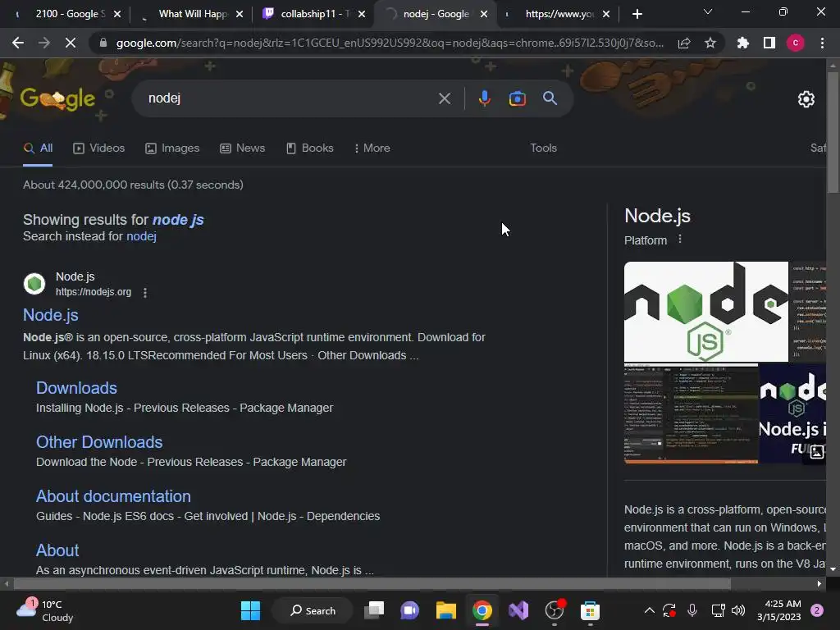The height and width of the screenshot is (630, 840).
Task: Open Microsoft Store from the taskbar
Action: (x=590, y=610)
